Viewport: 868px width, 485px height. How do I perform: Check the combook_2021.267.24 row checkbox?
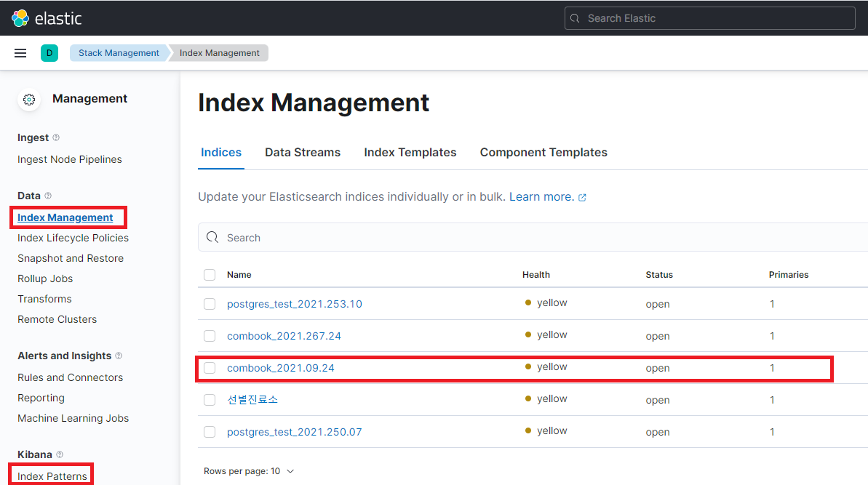(210, 336)
